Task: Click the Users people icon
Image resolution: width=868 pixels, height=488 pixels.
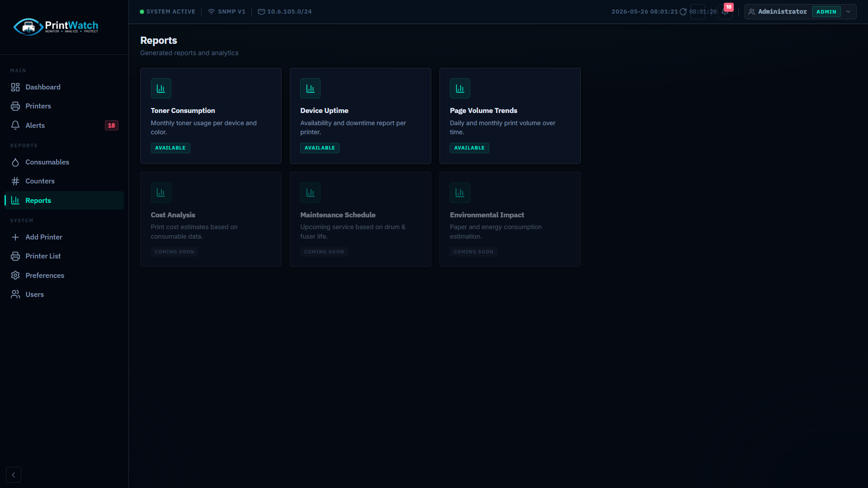Action: click(x=15, y=295)
